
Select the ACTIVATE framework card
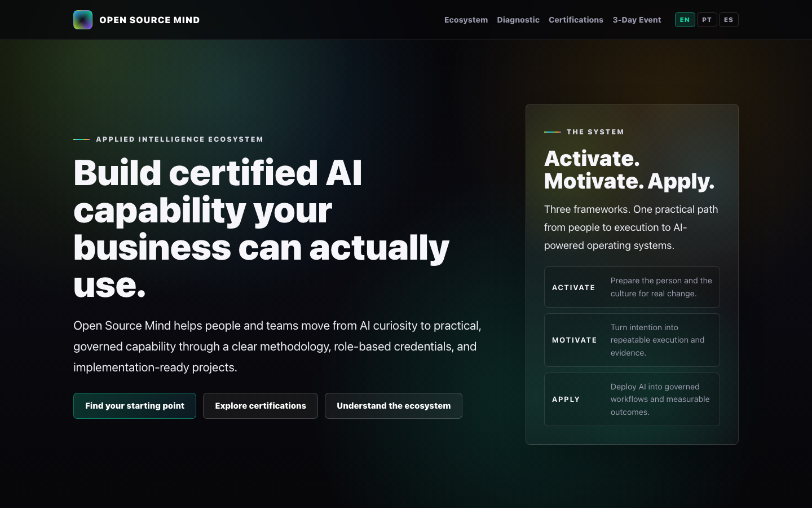[x=632, y=287]
